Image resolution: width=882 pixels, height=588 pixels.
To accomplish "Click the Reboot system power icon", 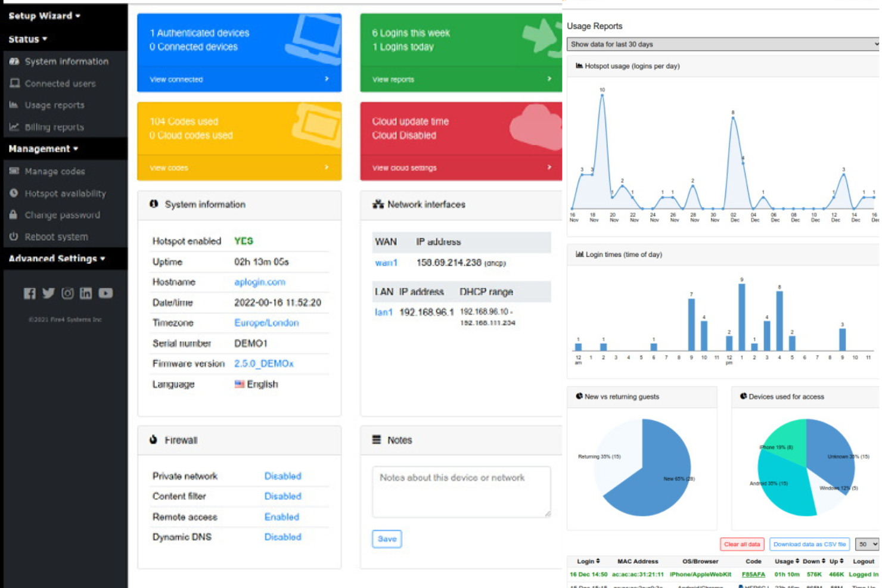I will click(x=14, y=237).
